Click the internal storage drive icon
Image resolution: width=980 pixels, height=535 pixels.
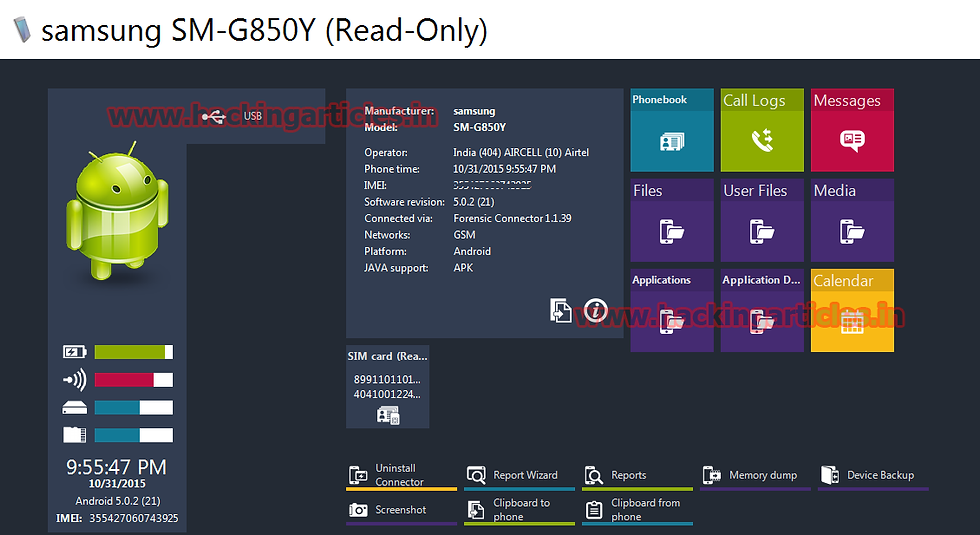click(74, 408)
